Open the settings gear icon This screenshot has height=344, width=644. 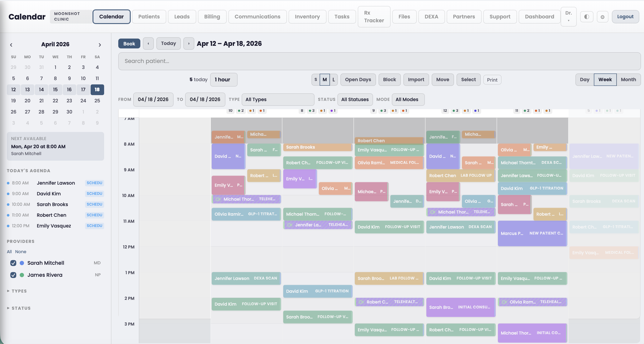point(602,17)
